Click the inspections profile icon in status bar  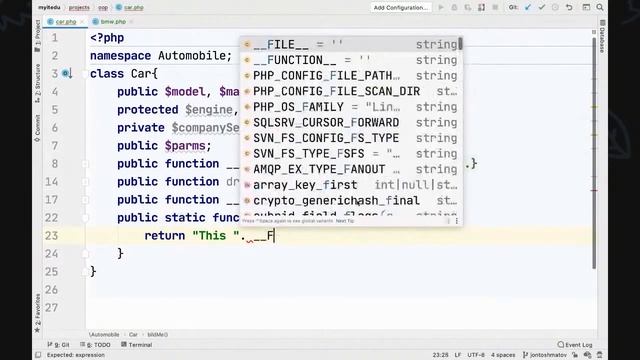pyautogui.click(x=588, y=355)
